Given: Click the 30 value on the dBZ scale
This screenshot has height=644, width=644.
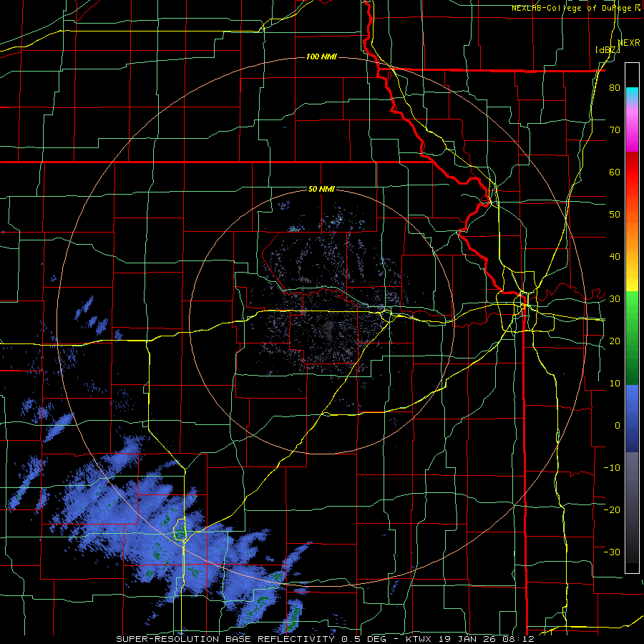Looking at the screenshot, I should (x=615, y=298).
